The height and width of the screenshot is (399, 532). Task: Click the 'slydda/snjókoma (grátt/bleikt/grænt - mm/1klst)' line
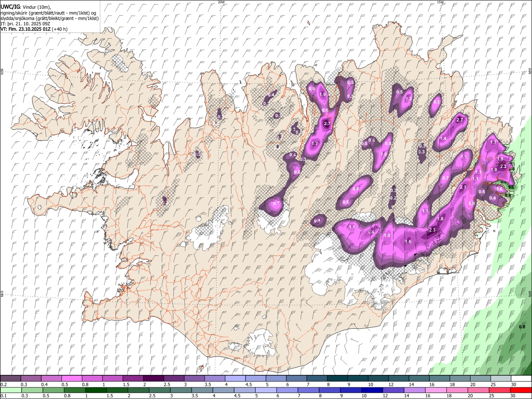(49, 18)
